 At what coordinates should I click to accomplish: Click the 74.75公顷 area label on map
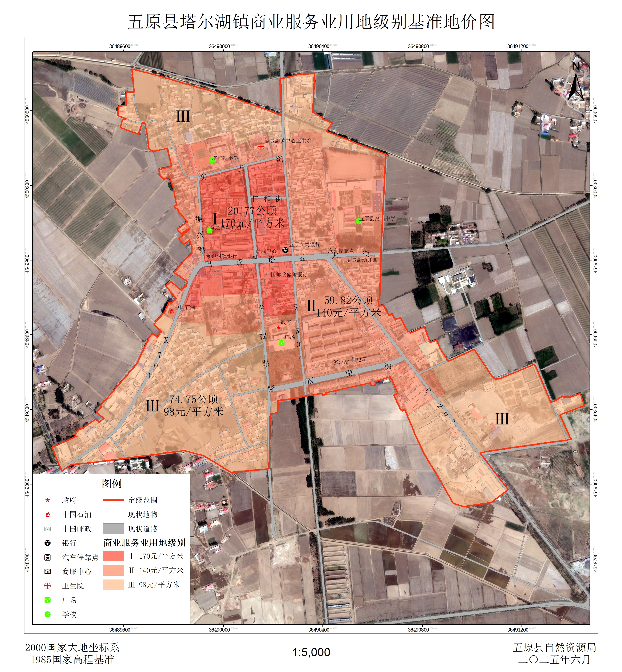(194, 399)
